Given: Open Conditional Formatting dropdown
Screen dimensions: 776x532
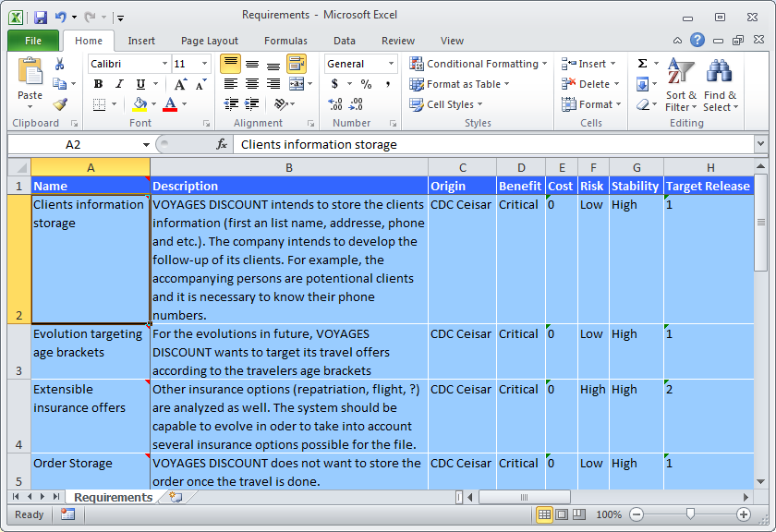Looking at the screenshot, I should pos(479,64).
